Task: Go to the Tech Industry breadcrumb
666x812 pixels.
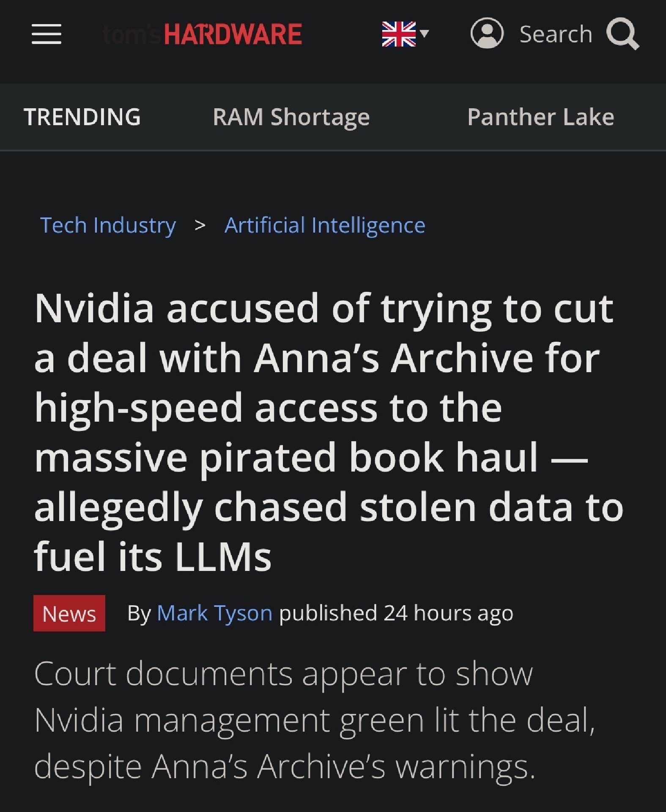Action: click(x=108, y=225)
